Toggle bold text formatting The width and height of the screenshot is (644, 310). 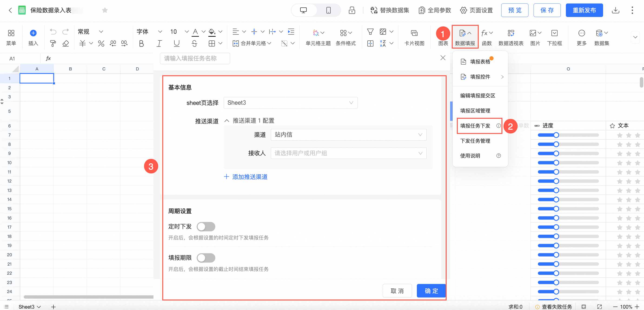141,43
